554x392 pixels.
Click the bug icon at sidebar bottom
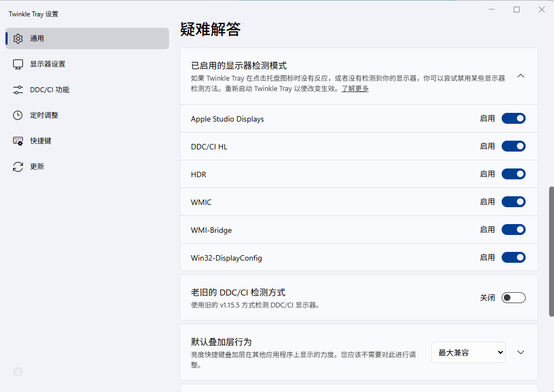pyautogui.click(x=18, y=372)
